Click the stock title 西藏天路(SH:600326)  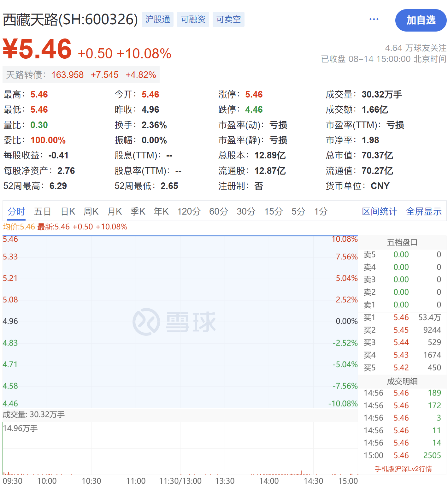pos(70,20)
